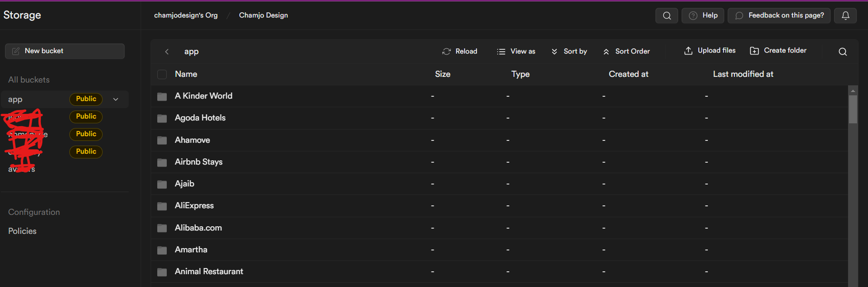Open Chamjo Design project breadcrumb
The width and height of the screenshot is (868, 287).
263,15
